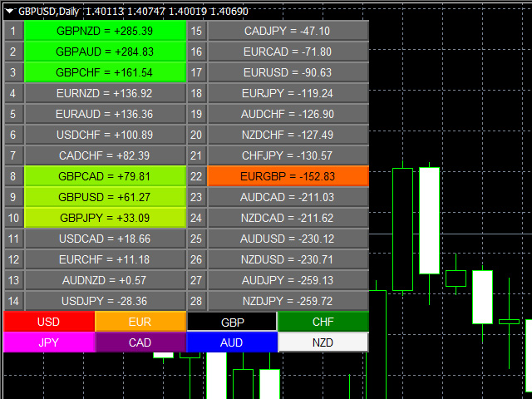Open the EURCHF = +11.18 pair

[106, 259]
